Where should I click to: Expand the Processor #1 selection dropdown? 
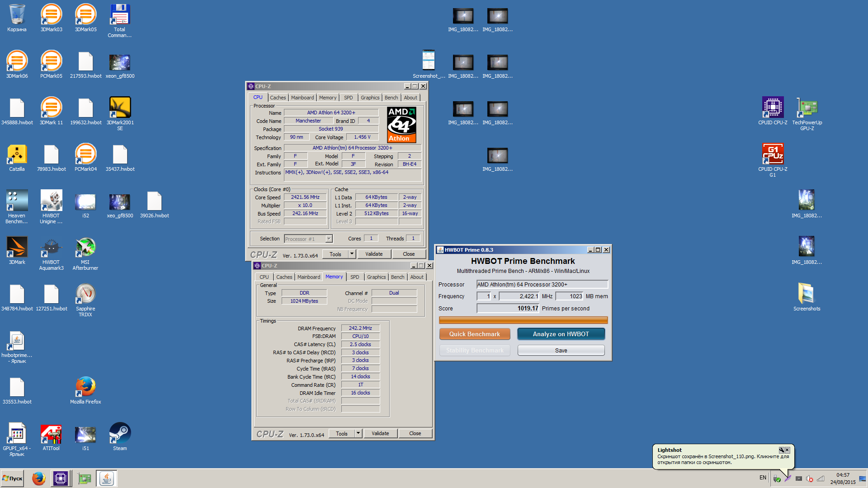pyautogui.click(x=329, y=239)
